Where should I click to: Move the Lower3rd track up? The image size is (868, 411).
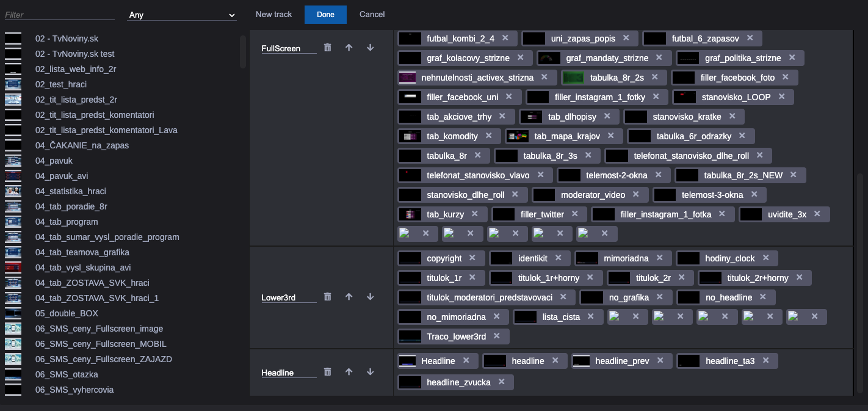click(x=349, y=297)
